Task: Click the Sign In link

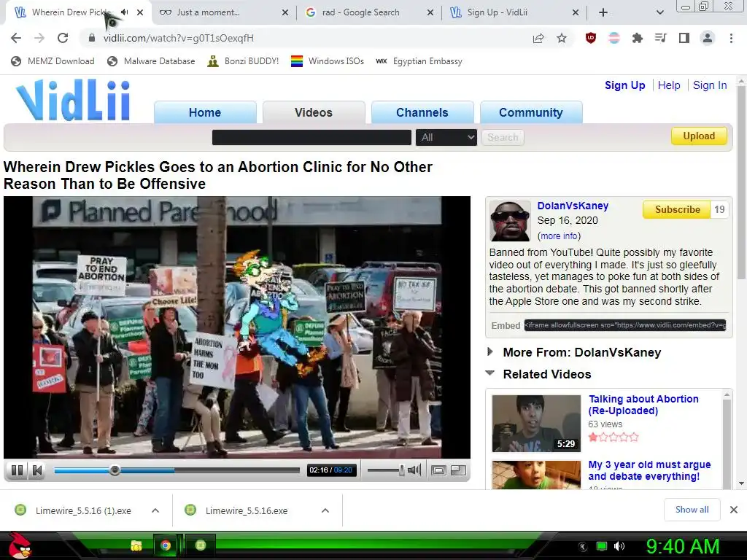Action: pos(710,85)
